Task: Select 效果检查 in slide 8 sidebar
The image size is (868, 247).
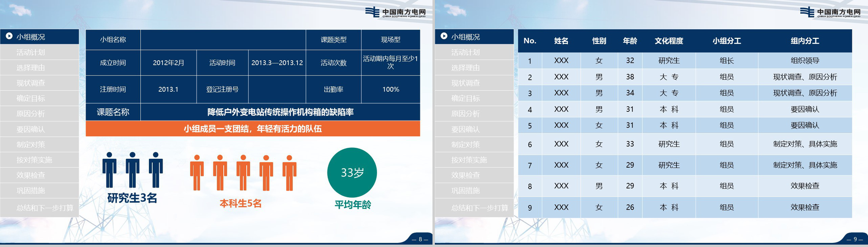Action: coord(31,175)
